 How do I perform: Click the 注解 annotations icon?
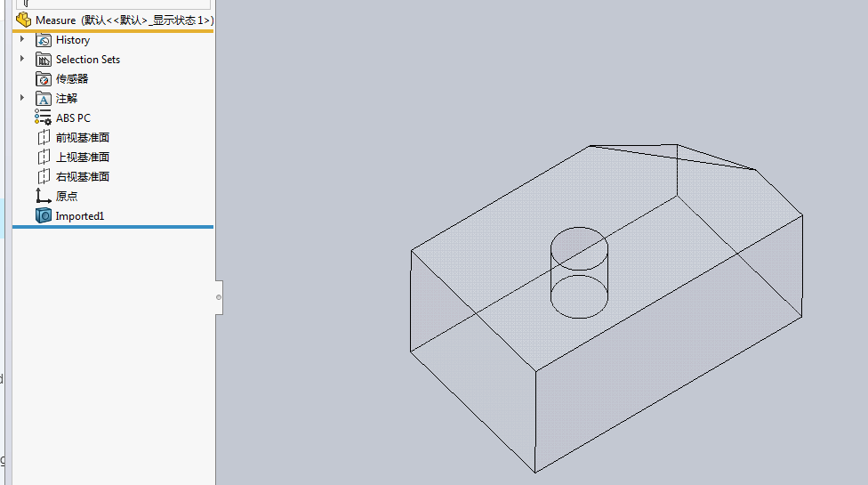(44, 99)
